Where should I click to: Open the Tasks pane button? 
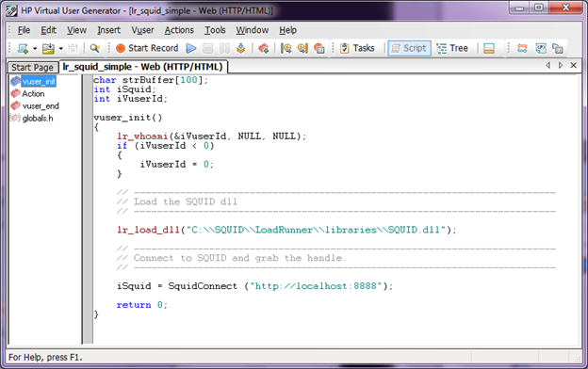click(x=357, y=48)
